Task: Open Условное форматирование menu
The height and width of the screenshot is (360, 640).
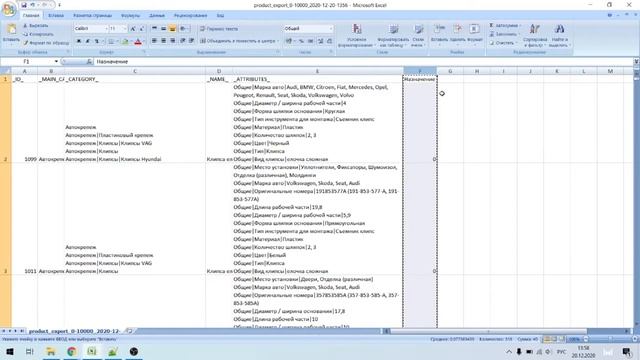Action: (x=357, y=36)
